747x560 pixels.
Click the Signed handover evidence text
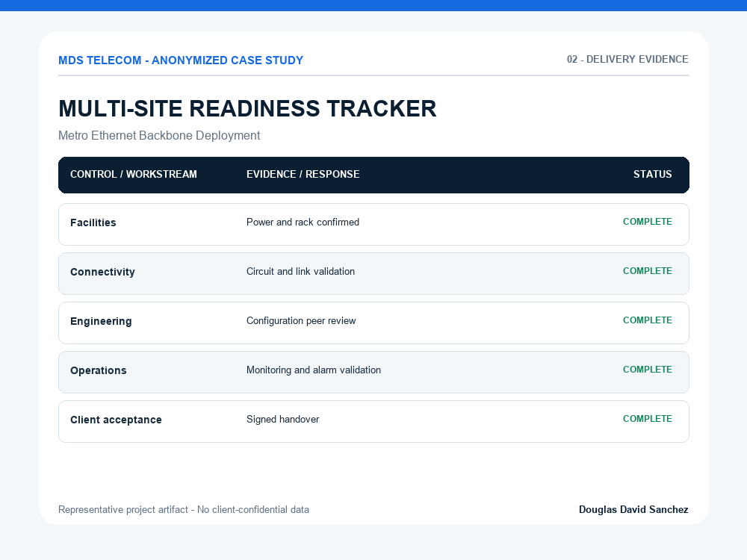[282, 420]
